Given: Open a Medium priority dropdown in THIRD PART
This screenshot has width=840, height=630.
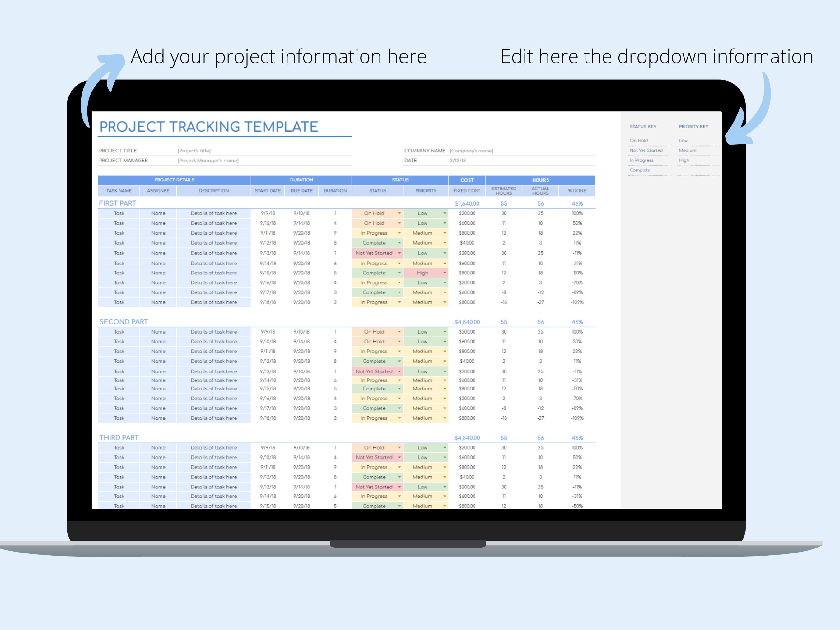Looking at the screenshot, I should [x=445, y=467].
